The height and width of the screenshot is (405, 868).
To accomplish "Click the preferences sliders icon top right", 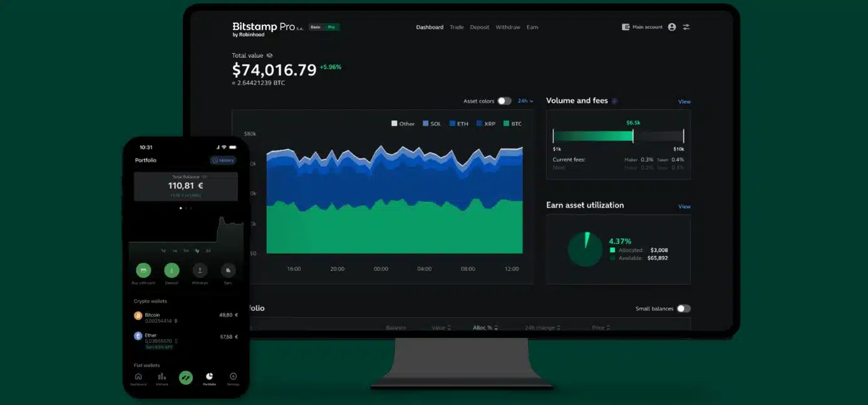I will [686, 27].
